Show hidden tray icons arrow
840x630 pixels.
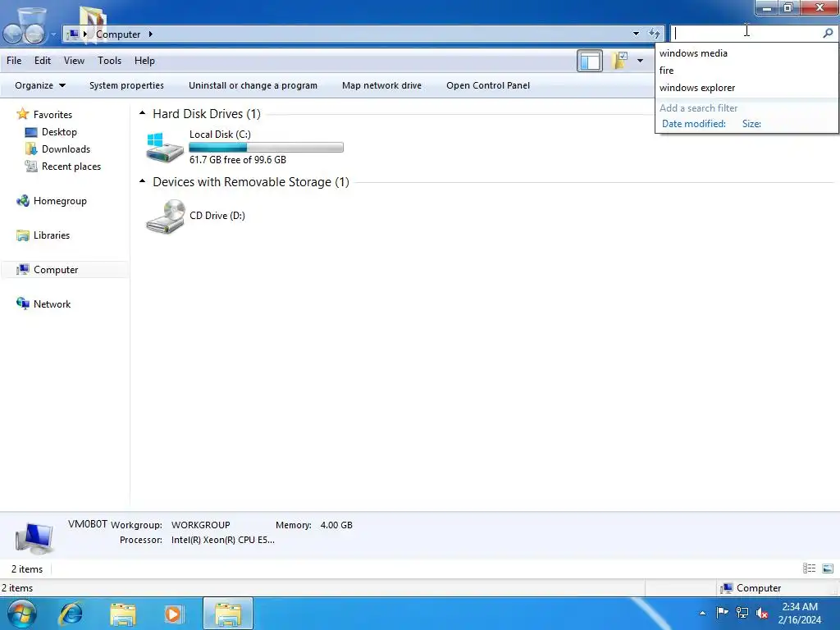[702, 613]
